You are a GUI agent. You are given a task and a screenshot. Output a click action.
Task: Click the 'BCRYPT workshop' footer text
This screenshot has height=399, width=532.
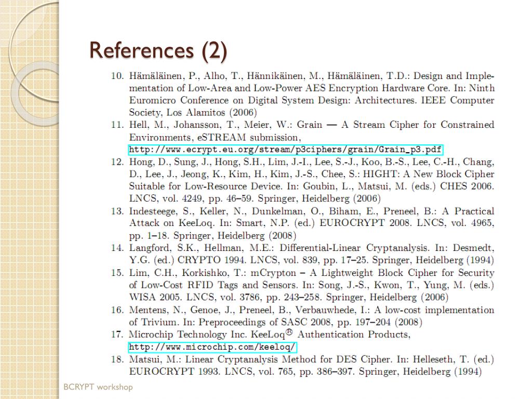pyautogui.click(x=98, y=387)
